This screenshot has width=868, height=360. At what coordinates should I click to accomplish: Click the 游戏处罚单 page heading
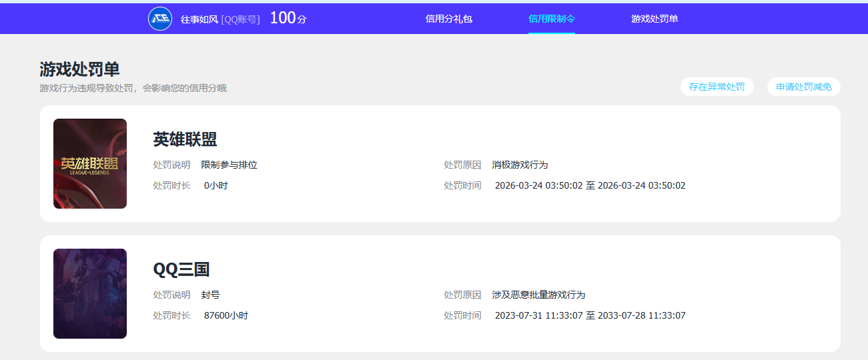79,69
